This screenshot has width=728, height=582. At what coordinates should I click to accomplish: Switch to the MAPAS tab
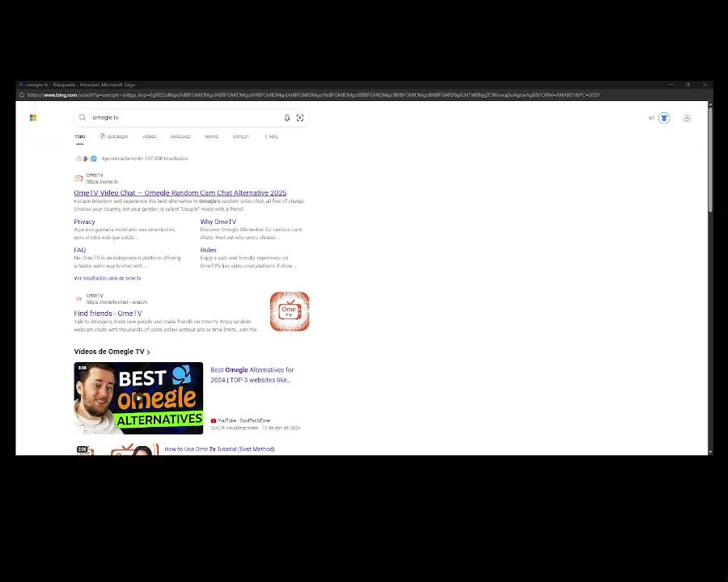coord(212,137)
